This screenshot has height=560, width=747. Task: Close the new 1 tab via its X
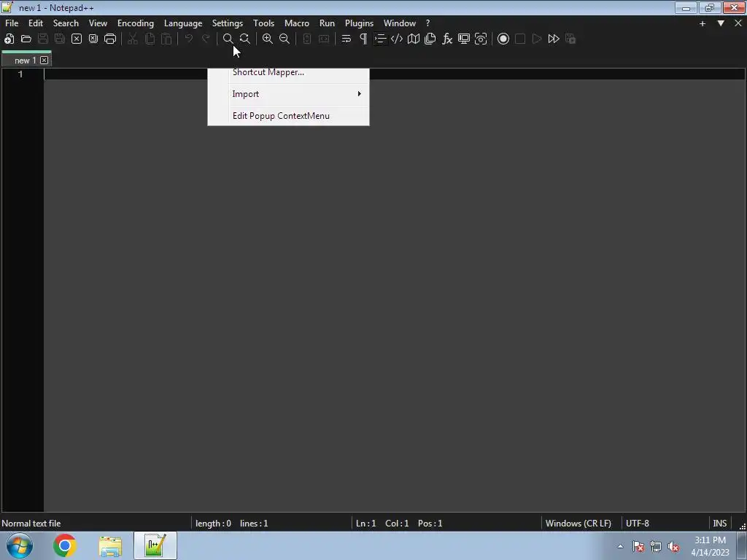(44, 61)
